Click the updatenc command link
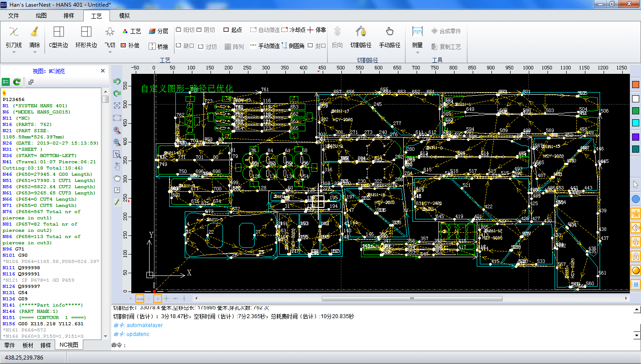Viewport: 641px width, 364px height. click(138, 334)
